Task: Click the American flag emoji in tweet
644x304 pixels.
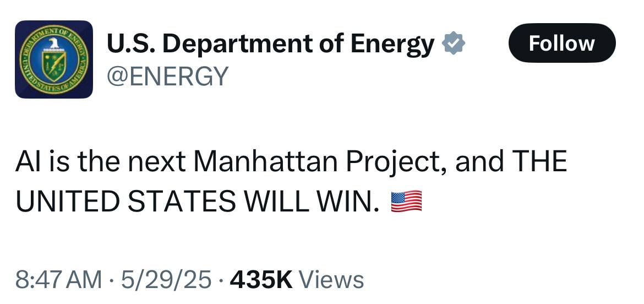Action: (x=406, y=202)
